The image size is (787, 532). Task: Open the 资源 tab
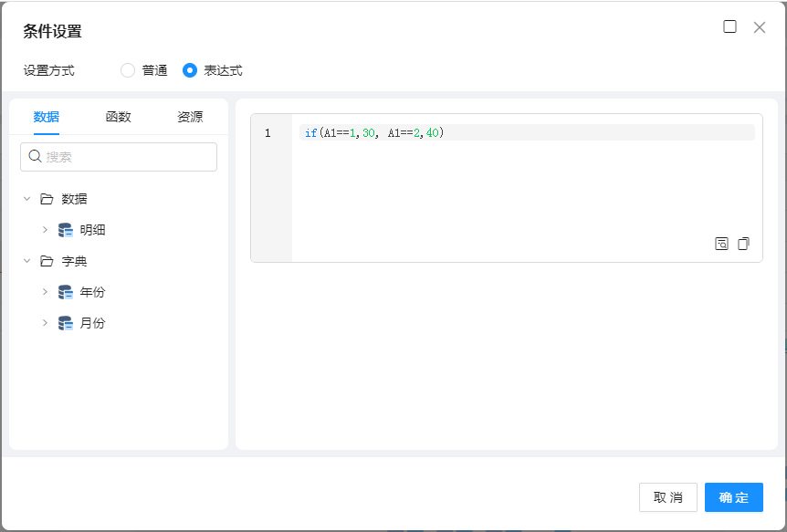click(190, 117)
